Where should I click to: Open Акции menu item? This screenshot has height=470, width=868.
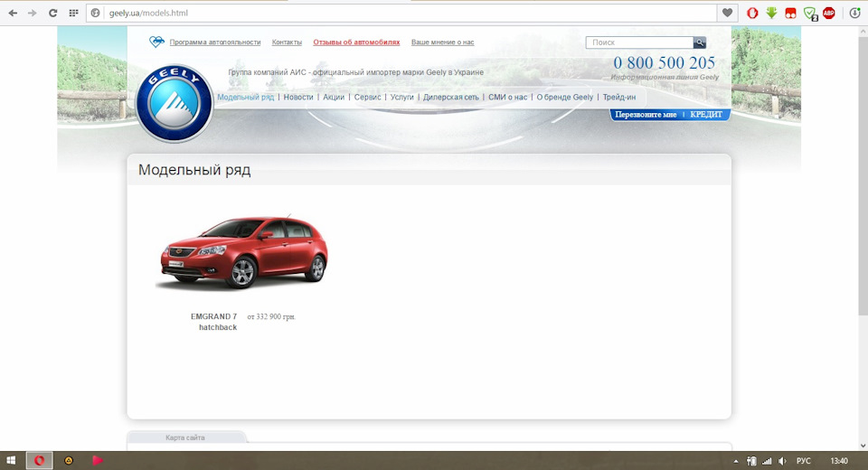point(334,97)
